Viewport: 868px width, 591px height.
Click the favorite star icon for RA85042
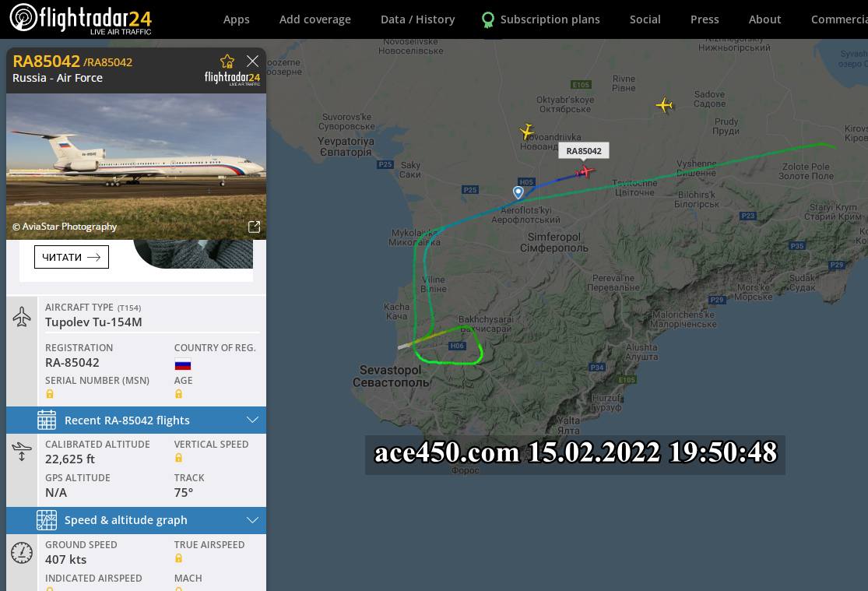pos(227,61)
